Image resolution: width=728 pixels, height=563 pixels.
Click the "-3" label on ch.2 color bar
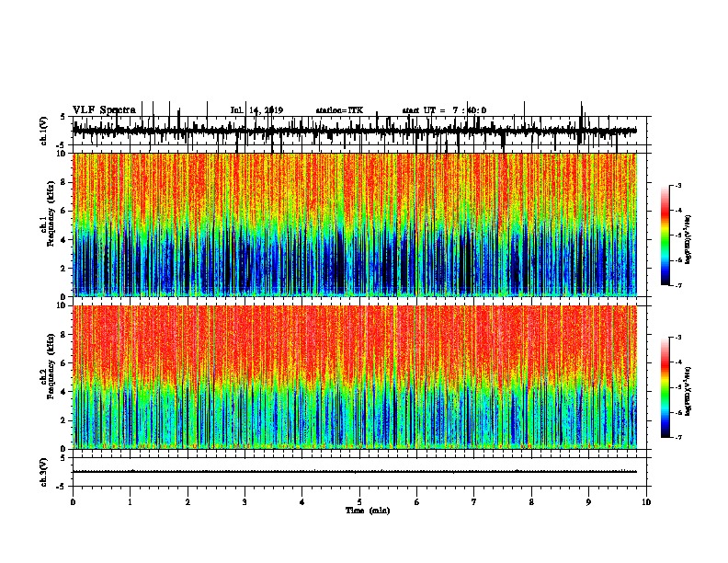pos(677,338)
